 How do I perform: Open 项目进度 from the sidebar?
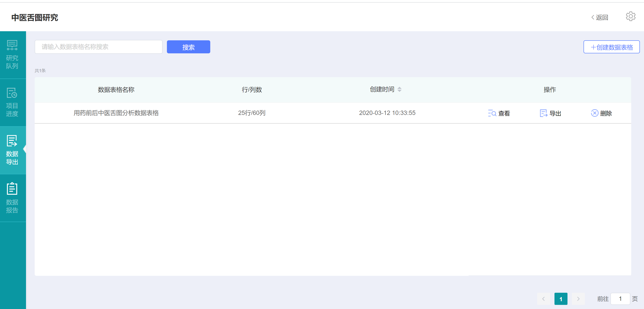coord(12,93)
